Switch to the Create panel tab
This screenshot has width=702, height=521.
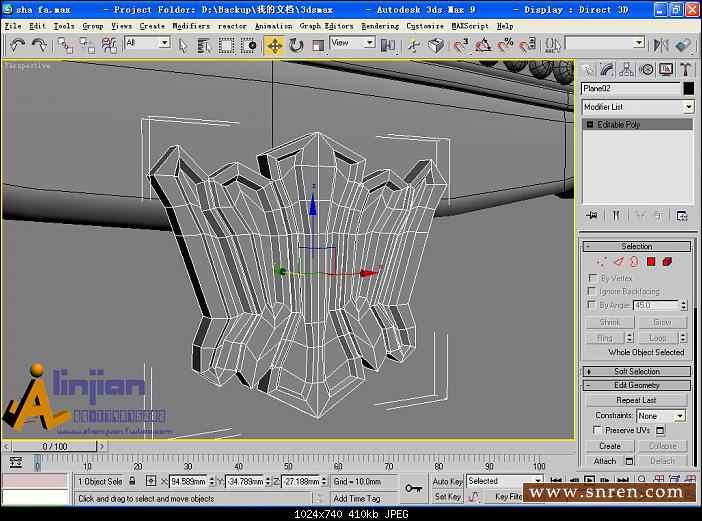point(587,69)
